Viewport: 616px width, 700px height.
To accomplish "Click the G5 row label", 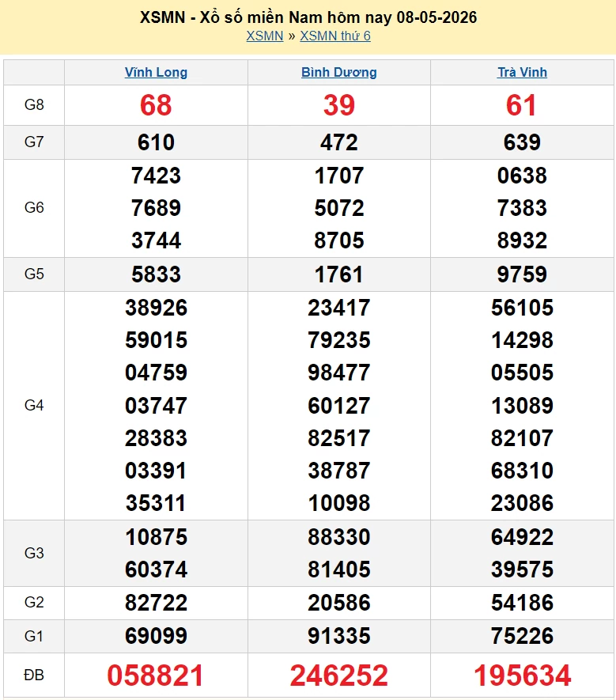I will 34,274.
